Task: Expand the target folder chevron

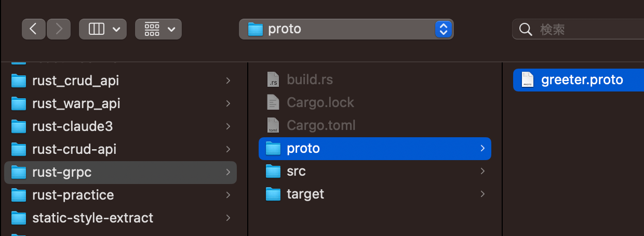Action: click(482, 194)
